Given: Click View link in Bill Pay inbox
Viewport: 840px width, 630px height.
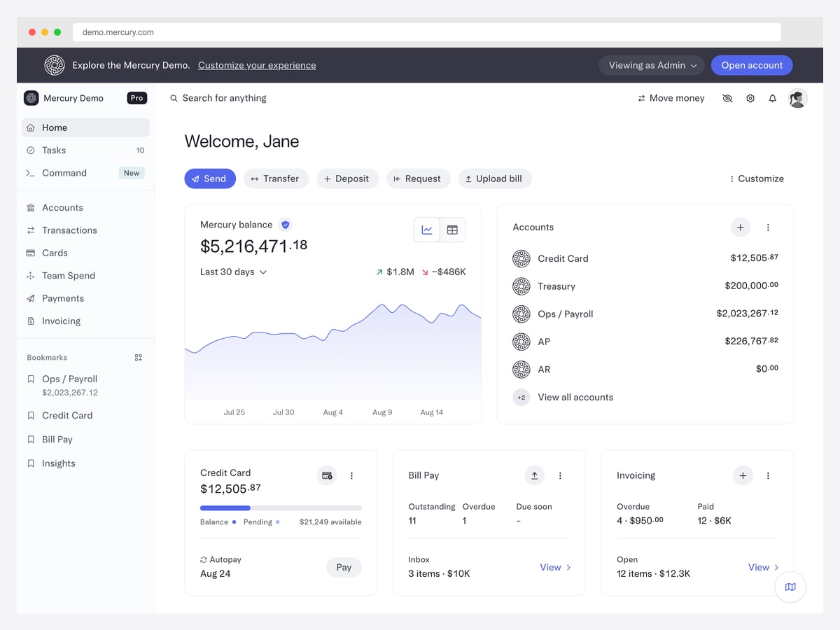Looking at the screenshot, I should (x=556, y=568).
